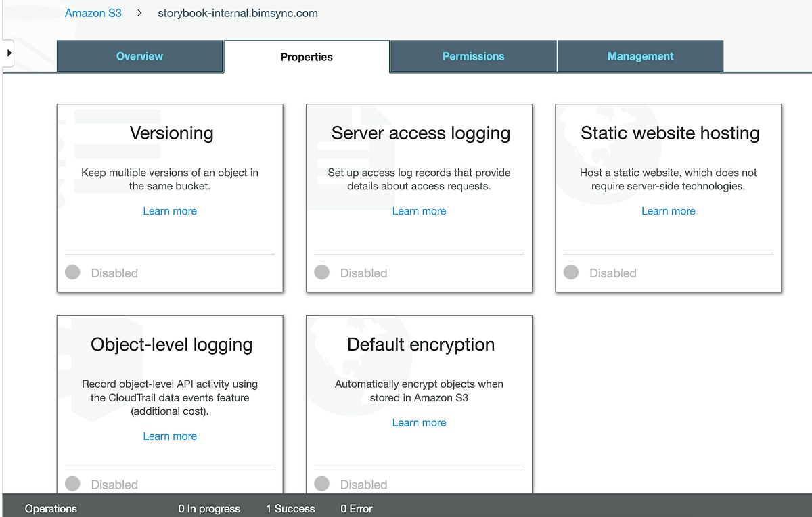Click 1 Success in the Operations bar
This screenshot has width=812, height=517.
pyautogui.click(x=290, y=508)
